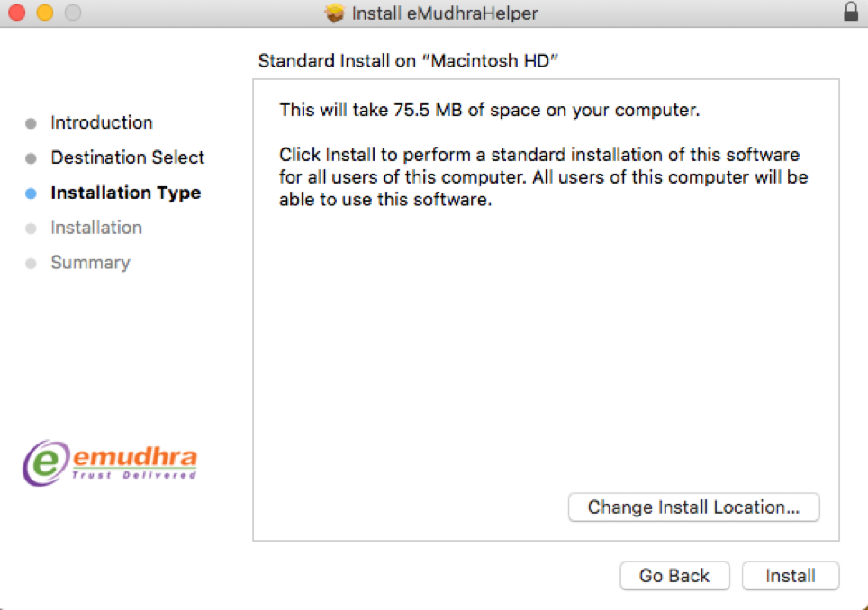Open the Summary step in sidebar
868x610 pixels.
click(90, 263)
